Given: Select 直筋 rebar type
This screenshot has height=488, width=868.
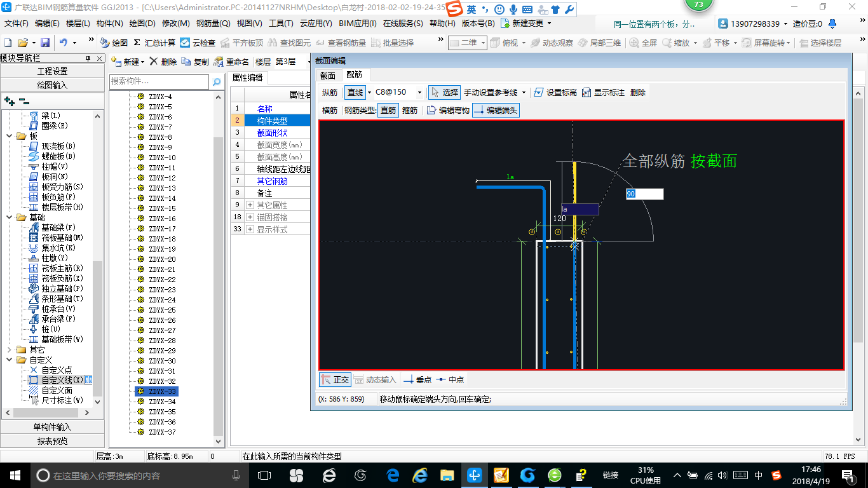Looking at the screenshot, I should (x=388, y=110).
